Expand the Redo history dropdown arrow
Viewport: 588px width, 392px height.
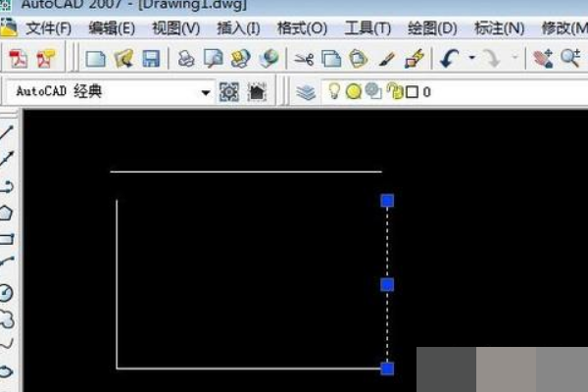514,58
